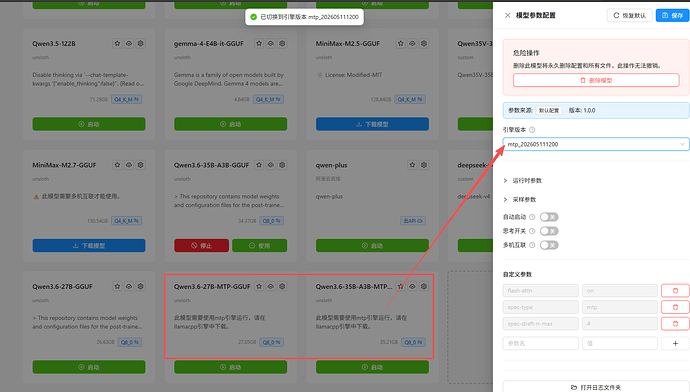The width and height of the screenshot is (690, 392).
Task: Click the 默认配置 tag beside 参数来源
Action: click(549, 110)
